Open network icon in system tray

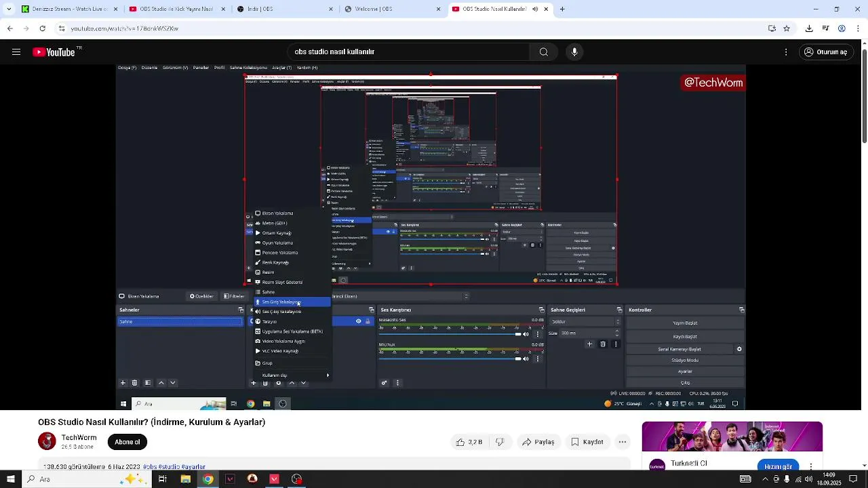[x=797, y=479]
